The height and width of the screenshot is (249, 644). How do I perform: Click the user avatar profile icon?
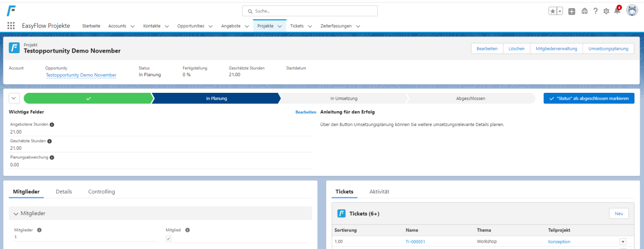pos(632,11)
